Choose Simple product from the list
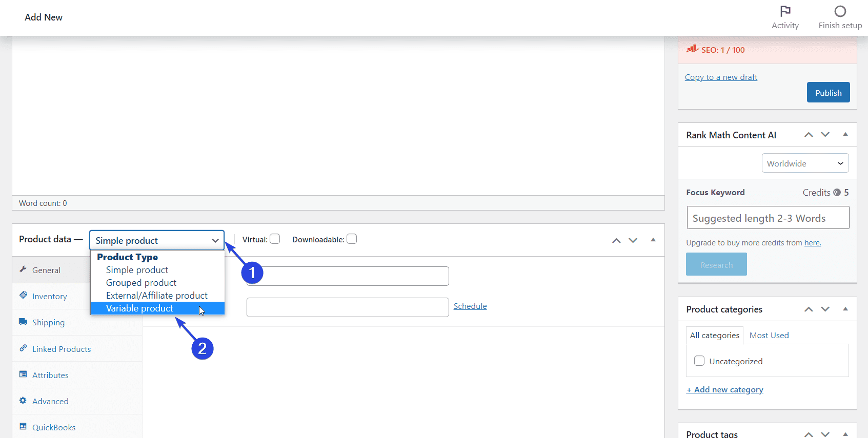868x438 pixels. pos(157,270)
